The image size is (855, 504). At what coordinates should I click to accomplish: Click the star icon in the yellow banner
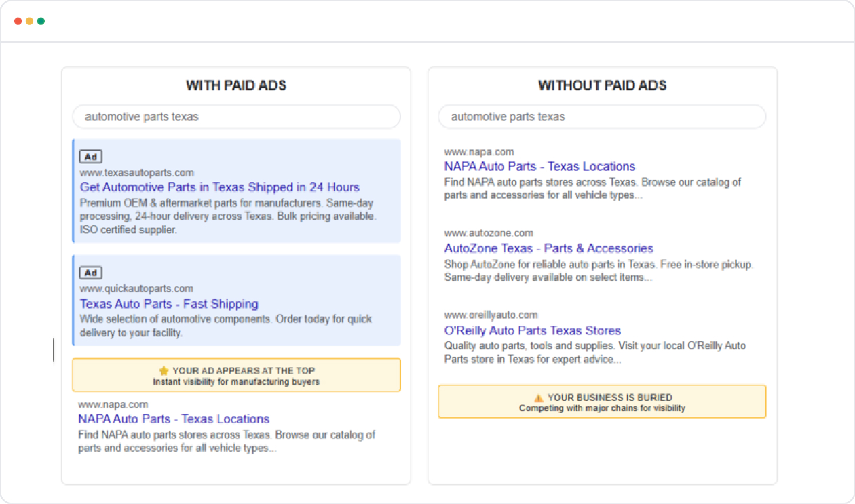coord(163,370)
